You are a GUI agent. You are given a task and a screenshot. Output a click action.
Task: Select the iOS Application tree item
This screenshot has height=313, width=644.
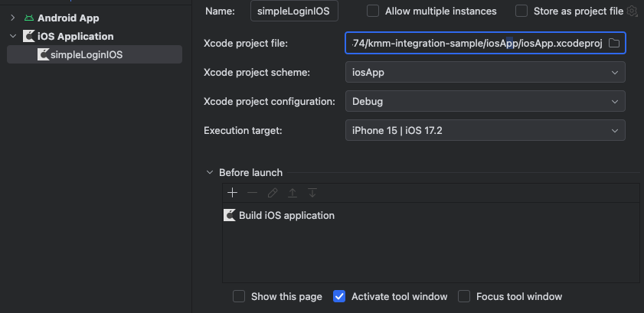coord(76,36)
